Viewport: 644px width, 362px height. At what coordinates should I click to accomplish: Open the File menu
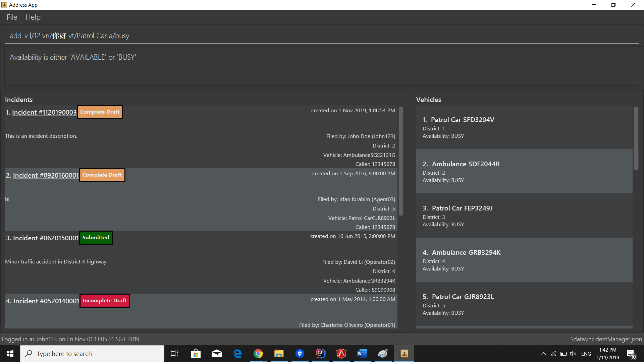click(x=12, y=17)
